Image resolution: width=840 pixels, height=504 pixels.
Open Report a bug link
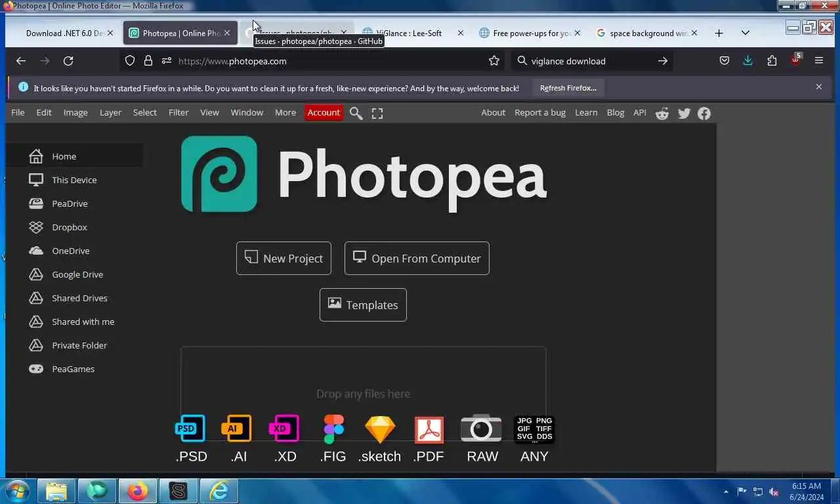pos(540,112)
